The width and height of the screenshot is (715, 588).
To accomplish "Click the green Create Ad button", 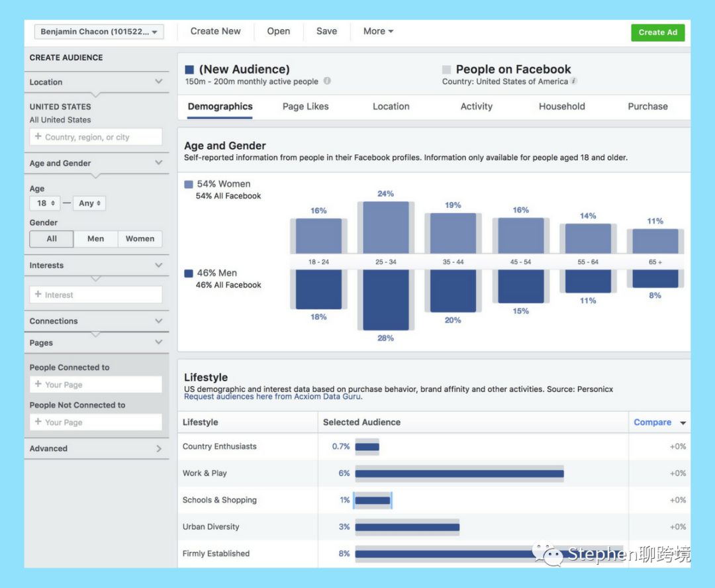I will (657, 32).
